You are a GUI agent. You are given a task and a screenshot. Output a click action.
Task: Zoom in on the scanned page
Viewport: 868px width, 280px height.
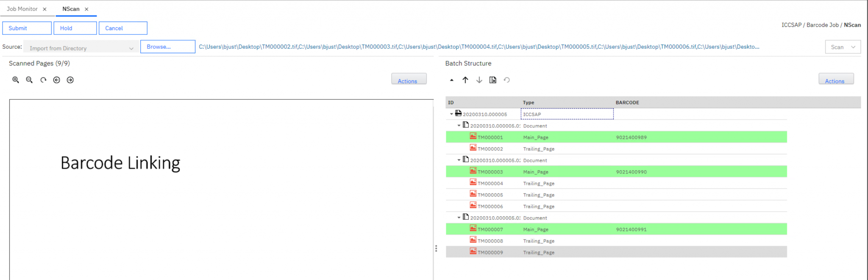pyautogui.click(x=16, y=80)
